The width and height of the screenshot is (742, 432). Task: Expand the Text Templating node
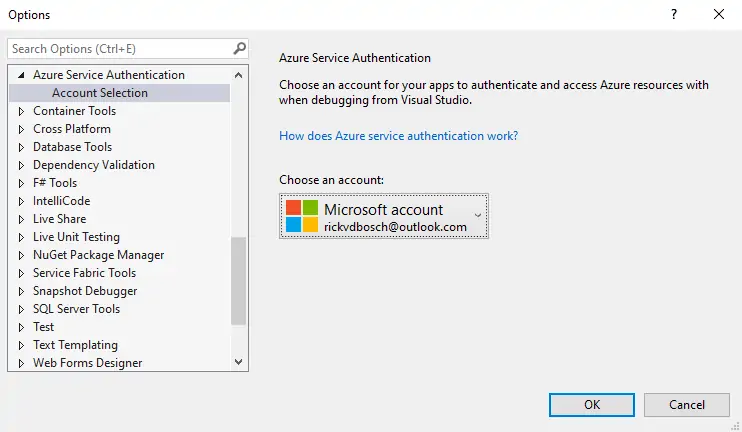coord(21,345)
